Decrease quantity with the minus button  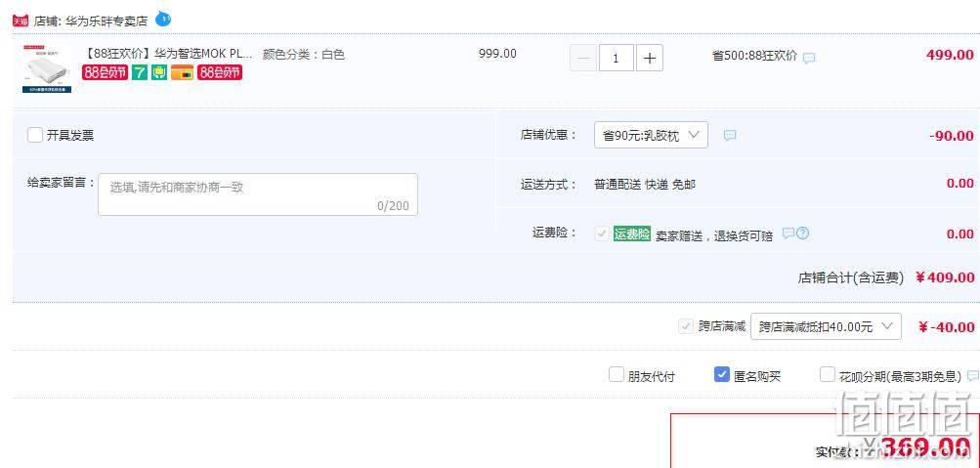tap(583, 58)
